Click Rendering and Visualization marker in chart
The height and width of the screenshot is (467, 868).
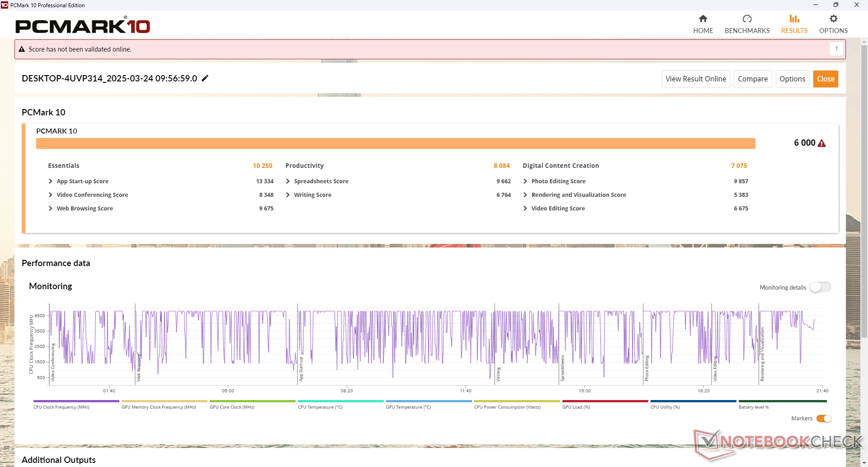click(x=762, y=354)
